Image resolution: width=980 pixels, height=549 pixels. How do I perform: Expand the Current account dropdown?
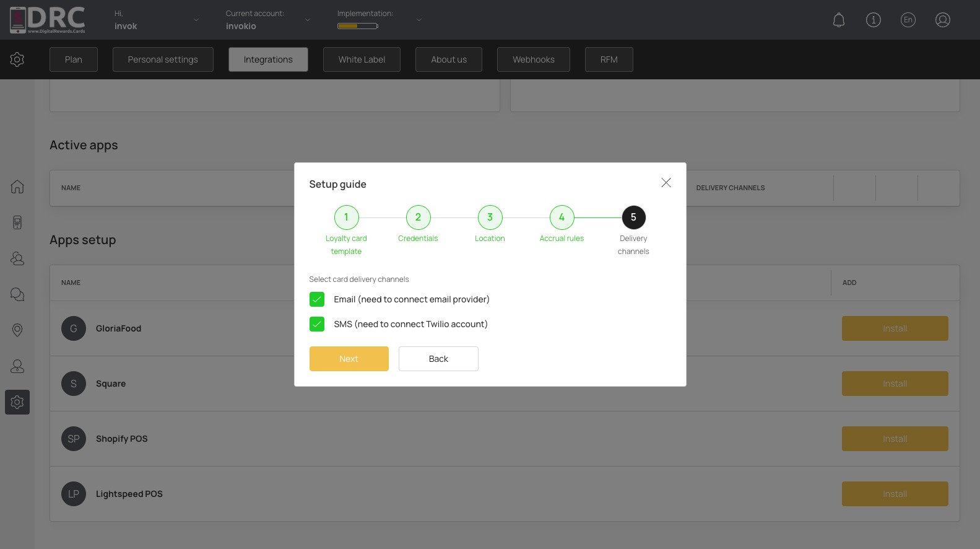click(308, 20)
